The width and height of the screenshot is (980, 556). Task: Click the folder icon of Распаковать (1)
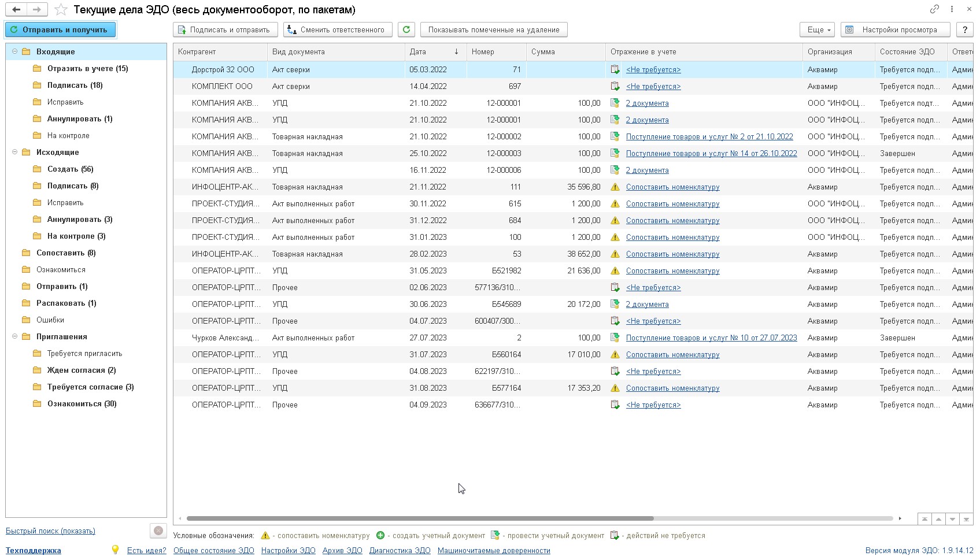pos(26,303)
